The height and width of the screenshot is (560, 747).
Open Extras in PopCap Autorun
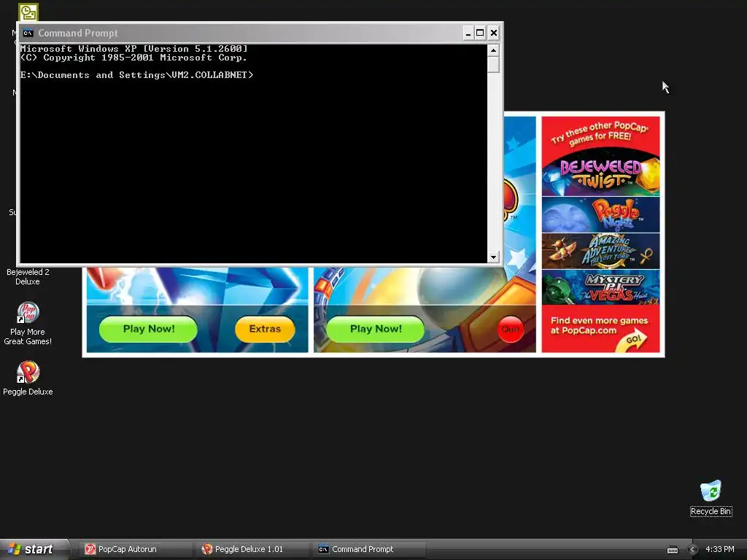pyautogui.click(x=265, y=329)
